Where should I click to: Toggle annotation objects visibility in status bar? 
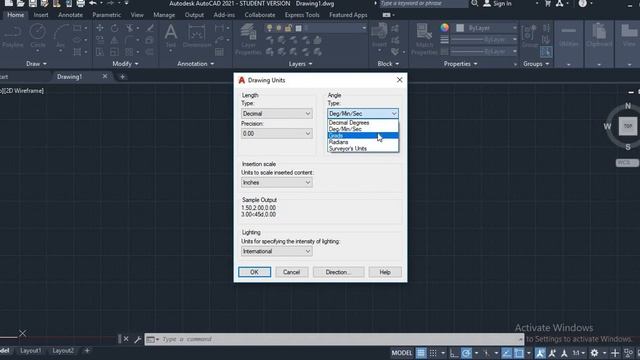[540, 353]
